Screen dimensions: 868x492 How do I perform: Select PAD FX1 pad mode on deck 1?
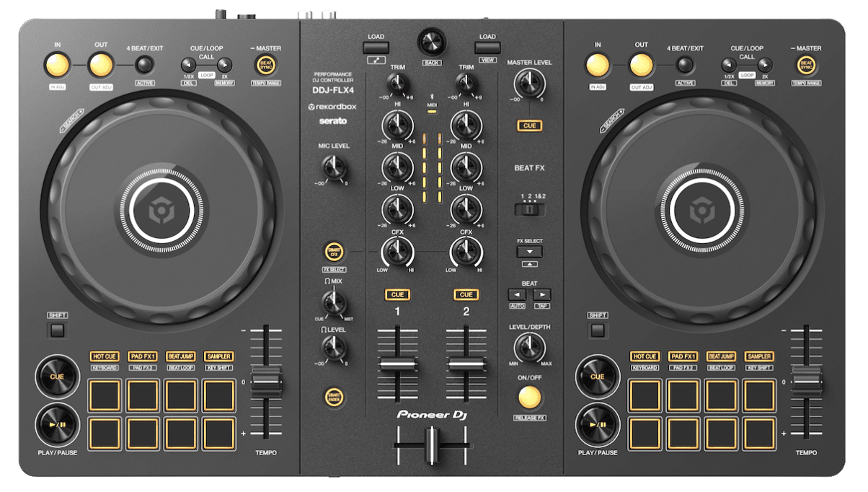click(x=143, y=356)
